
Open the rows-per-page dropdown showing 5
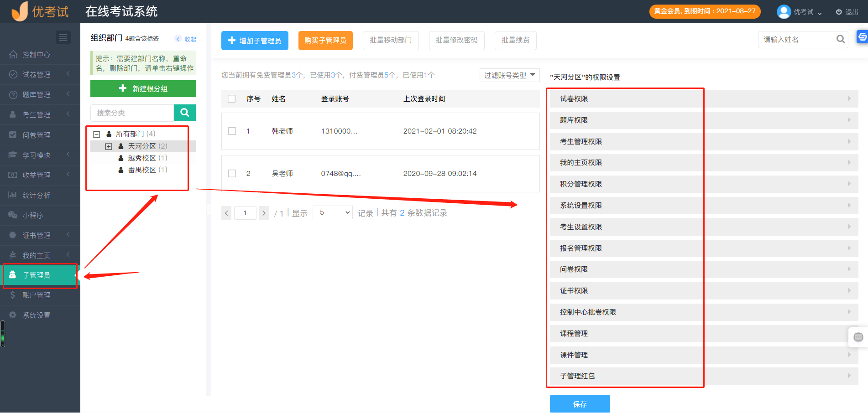333,212
